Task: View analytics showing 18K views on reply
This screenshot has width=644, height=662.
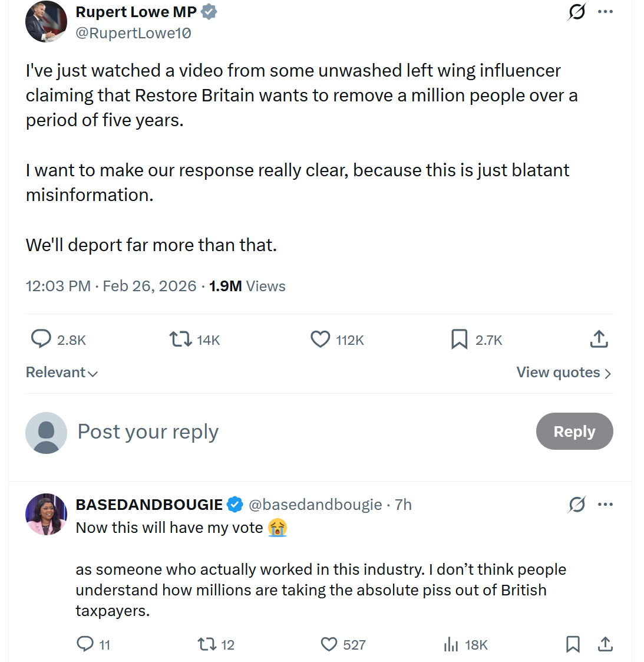Action: [x=451, y=644]
